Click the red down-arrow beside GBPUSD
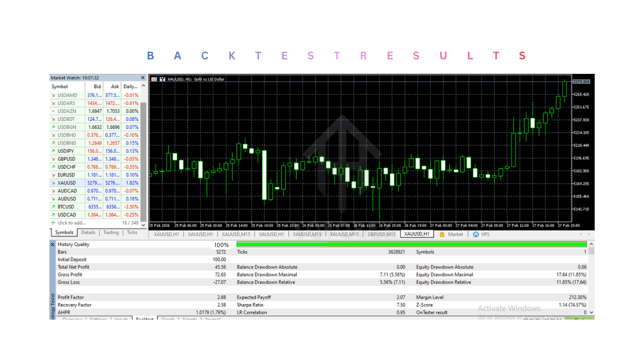 click(54, 158)
